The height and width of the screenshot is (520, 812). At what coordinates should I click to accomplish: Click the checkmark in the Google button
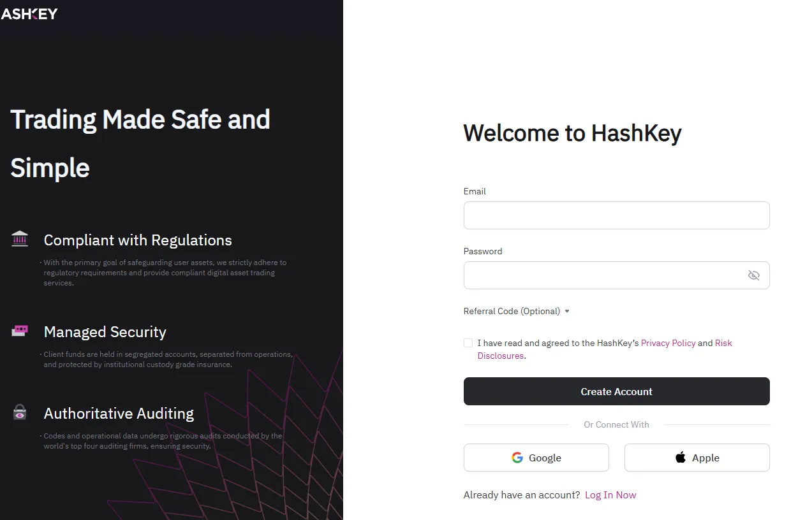point(517,458)
